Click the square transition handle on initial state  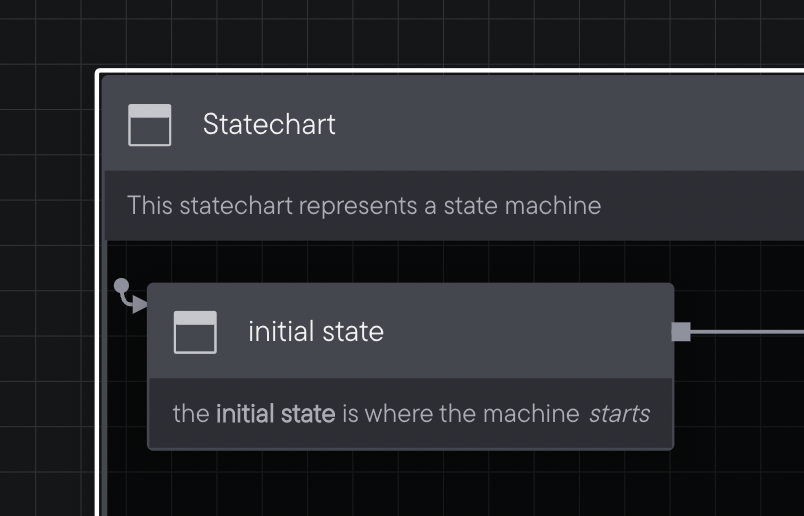click(681, 331)
